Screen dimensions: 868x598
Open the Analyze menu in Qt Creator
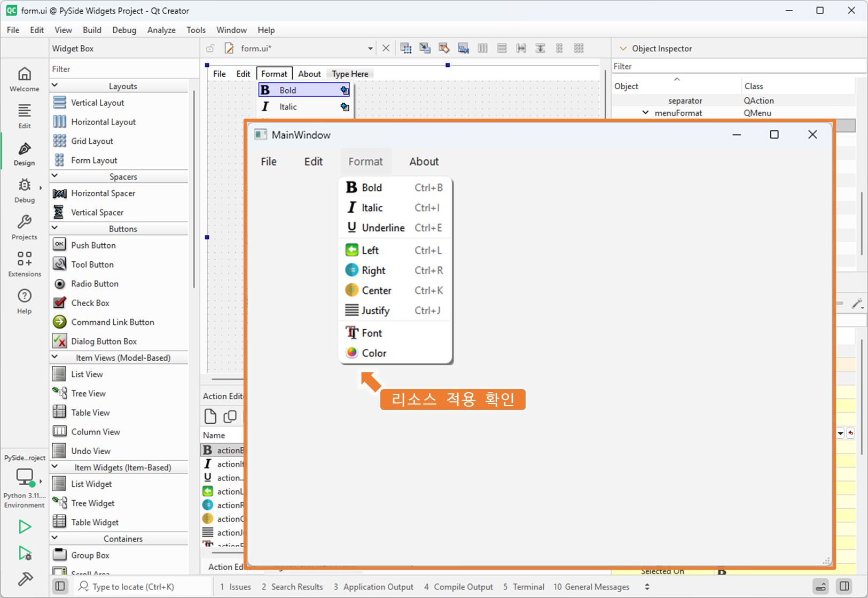point(161,30)
